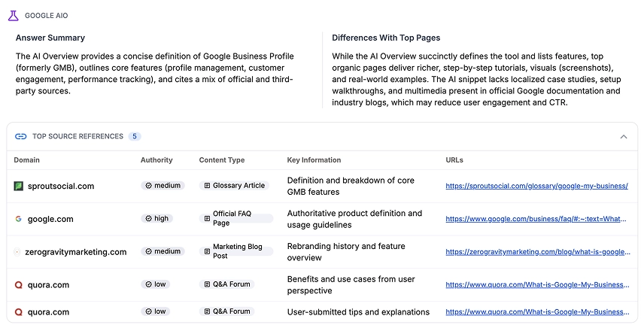The image size is (644, 331).
Task: Click the Glossary Article content type badge
Action: coord(234,186)
